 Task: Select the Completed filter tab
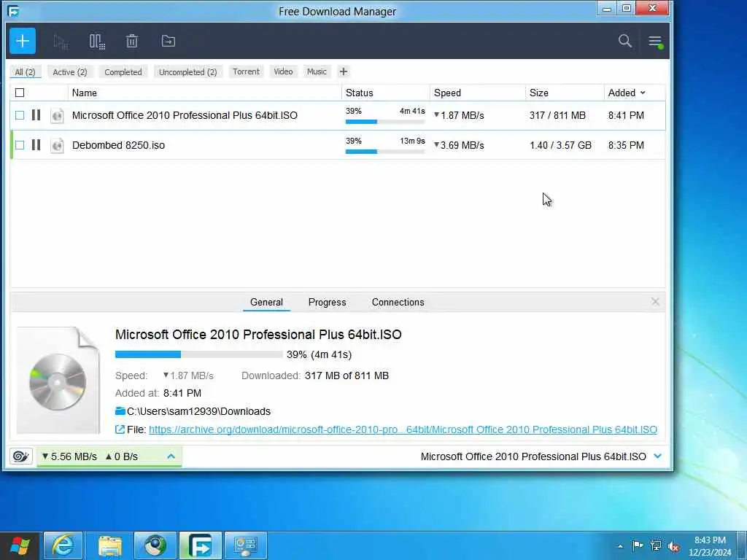pyautogui.click(x=123, y=72)
